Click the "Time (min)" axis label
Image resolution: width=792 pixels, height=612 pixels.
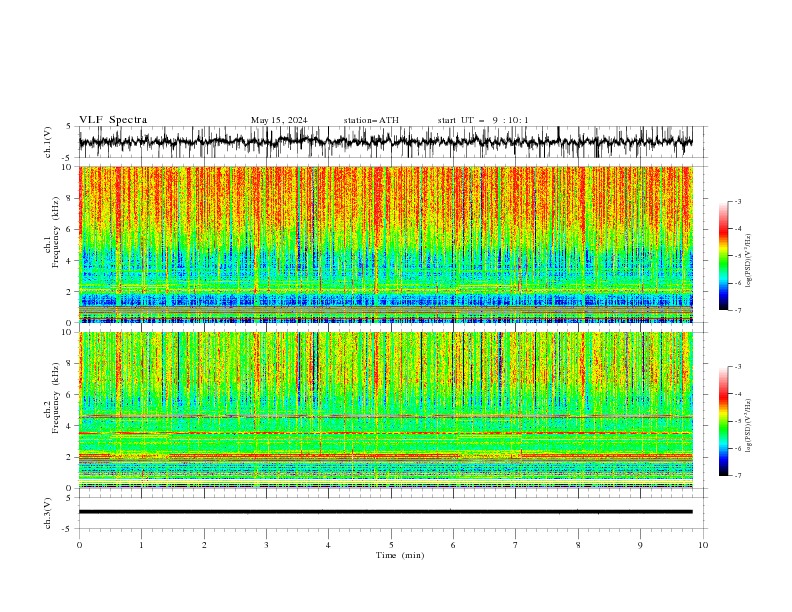pos(400,555)
